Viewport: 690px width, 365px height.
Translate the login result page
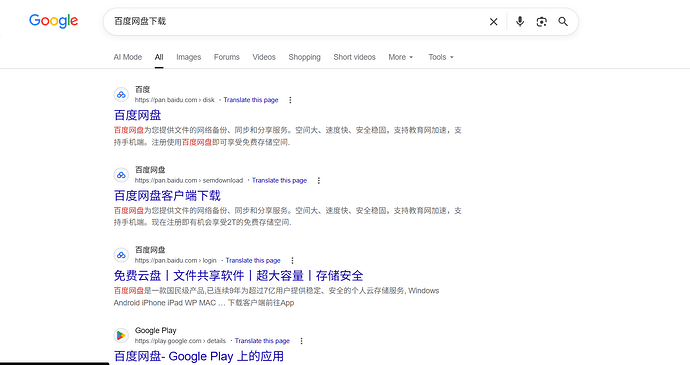253,261
